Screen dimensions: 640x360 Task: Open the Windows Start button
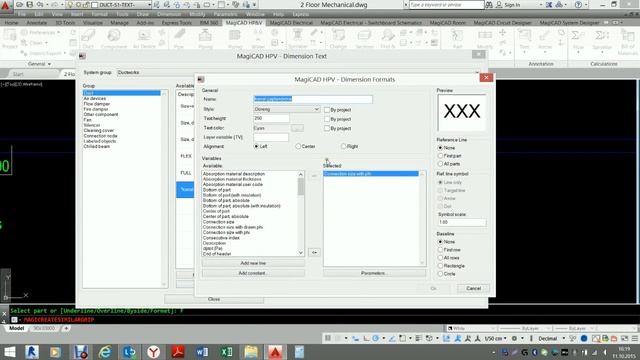(x=9, y=352)
